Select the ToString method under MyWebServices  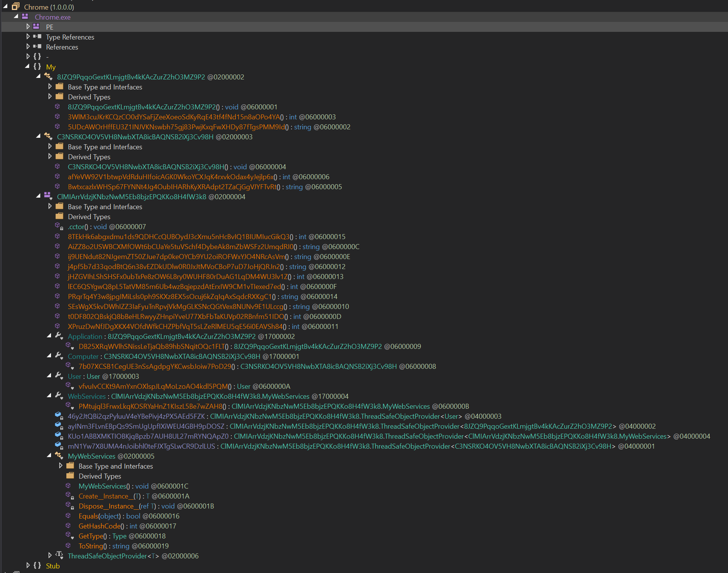tap(91, 546)
